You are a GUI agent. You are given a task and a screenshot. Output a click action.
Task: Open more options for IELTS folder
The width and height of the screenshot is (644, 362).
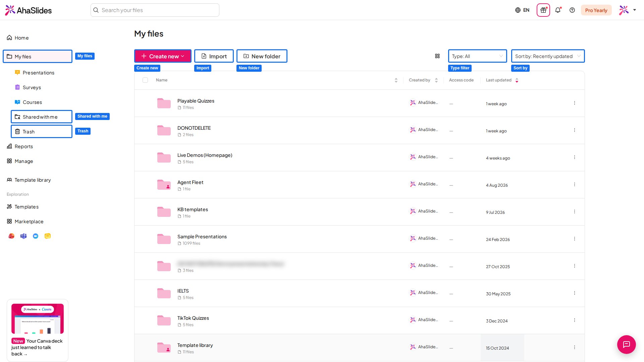coord(574,293)
